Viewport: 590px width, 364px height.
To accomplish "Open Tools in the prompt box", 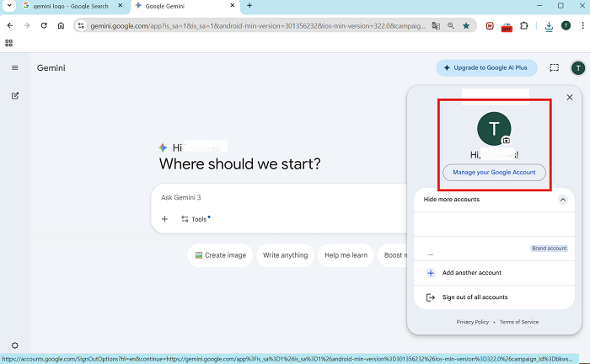I will pyautogui.click(x=196, y=219).
